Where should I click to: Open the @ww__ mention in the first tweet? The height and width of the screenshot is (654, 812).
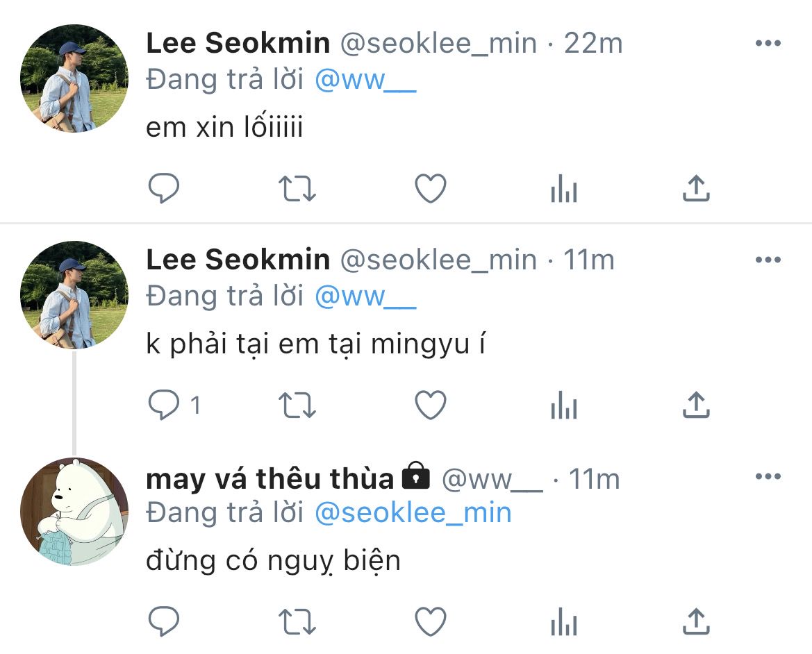click(x=365, y=81)
